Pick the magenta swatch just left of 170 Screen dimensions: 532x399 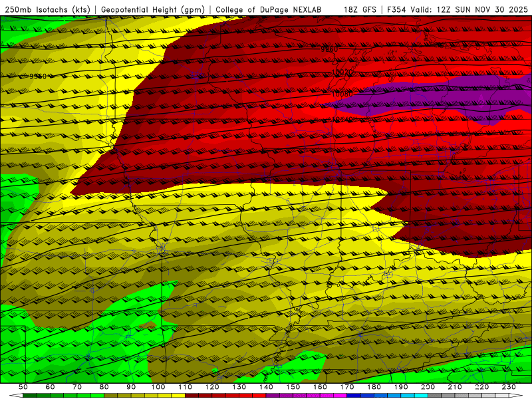(340, 396)
